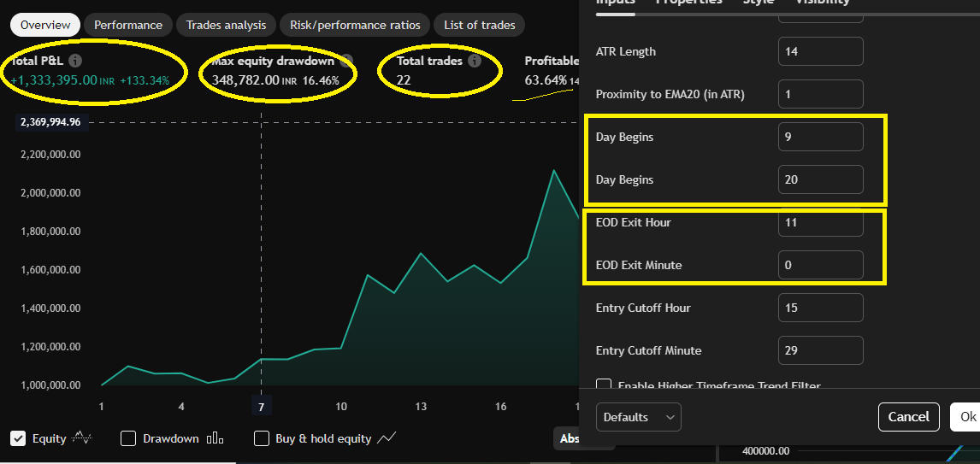Click the Equity line-style icon
This screenshot has height=464, width=980.
(x=82, y=438)
